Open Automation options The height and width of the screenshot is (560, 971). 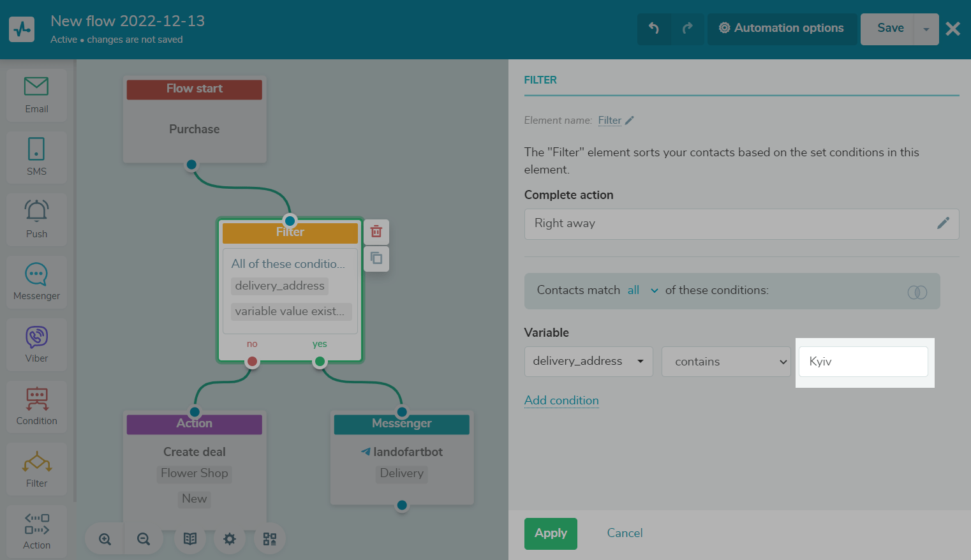pyautogui.click(x=782, y=29)
